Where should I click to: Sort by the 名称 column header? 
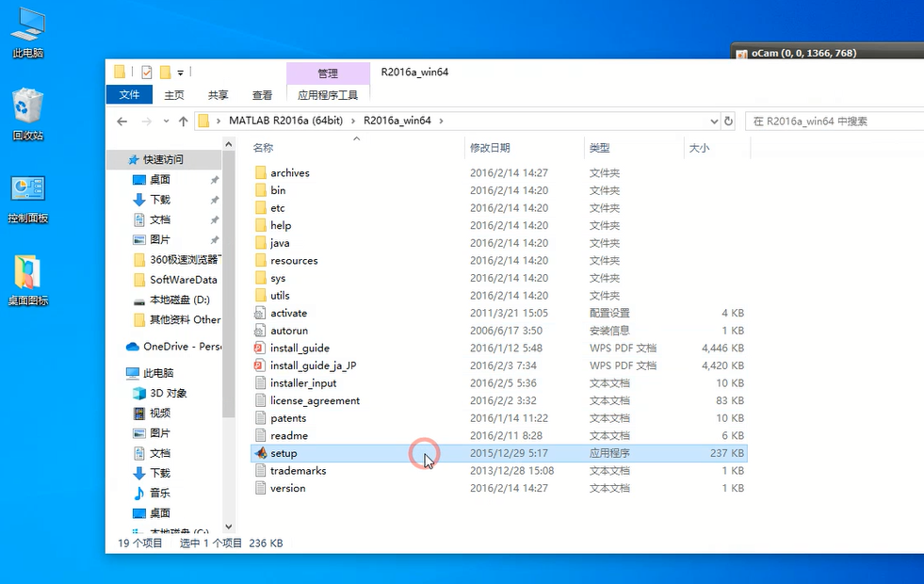point(263,148)
